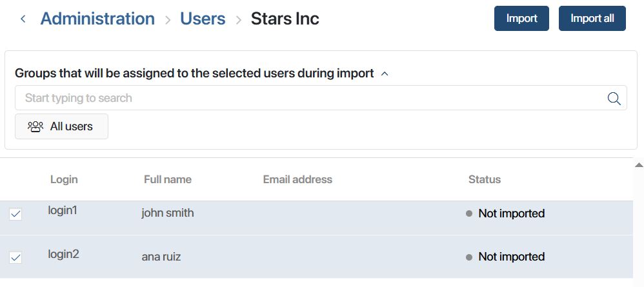Click the Stars Inc breadcrumb title
644x287 pixels.
pos(285,19)
